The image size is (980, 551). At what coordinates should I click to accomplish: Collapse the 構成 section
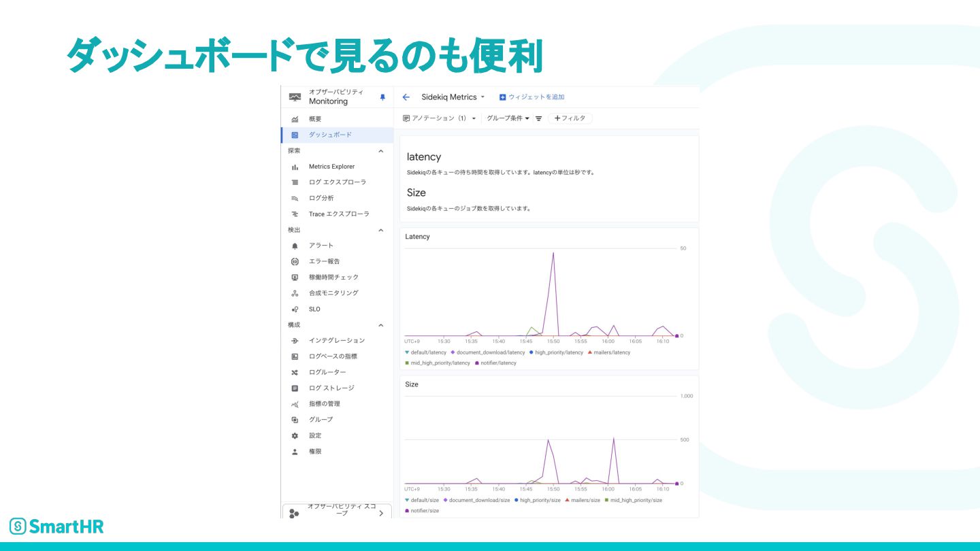point(380,325)
